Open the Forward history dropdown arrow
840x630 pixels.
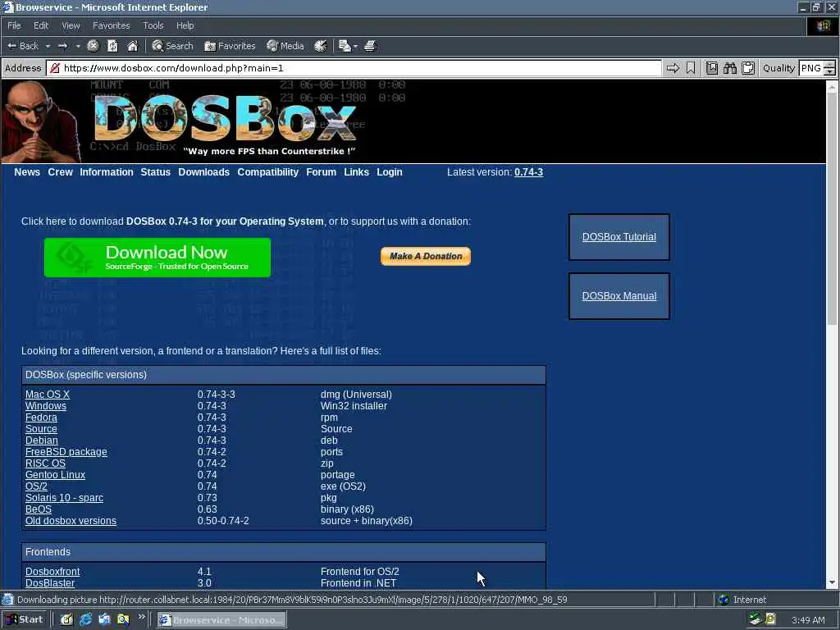click(78, 46)
